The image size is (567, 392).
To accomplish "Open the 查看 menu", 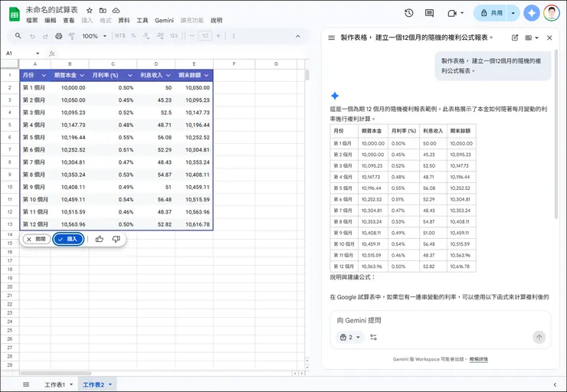I will coord(69,21).
